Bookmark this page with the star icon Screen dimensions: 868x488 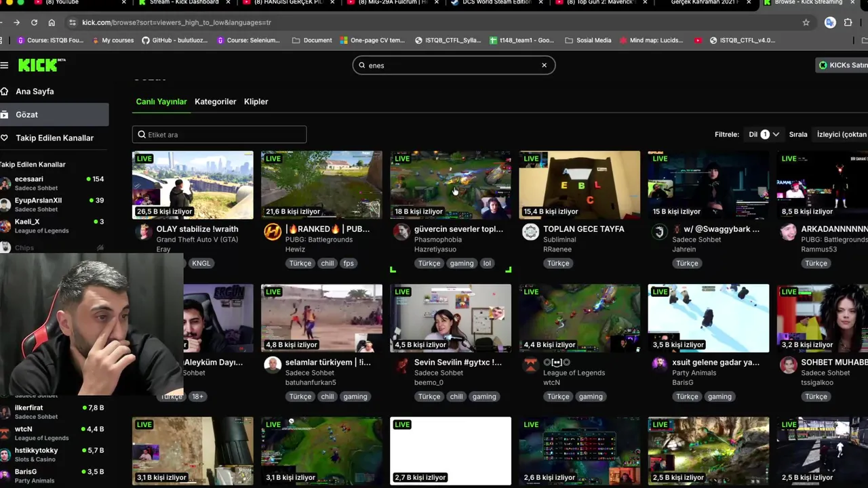[x=806, y=22]
